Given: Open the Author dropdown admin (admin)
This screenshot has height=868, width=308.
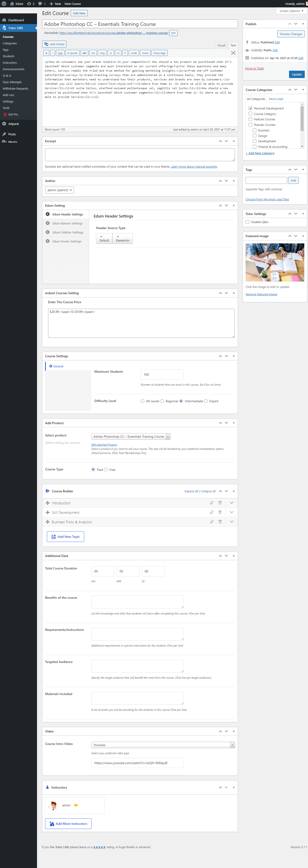Looking at the screenshot, I should point(59,190).
